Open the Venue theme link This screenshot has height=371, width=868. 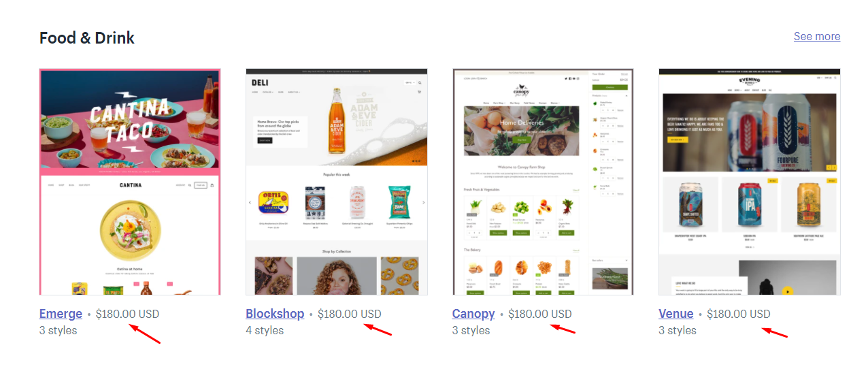pyautogui.click(x=676, y=314)
